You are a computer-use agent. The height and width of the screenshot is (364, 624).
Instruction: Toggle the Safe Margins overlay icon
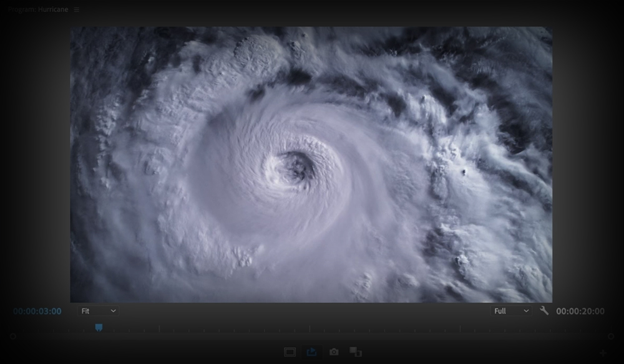(x=290, y=352)
